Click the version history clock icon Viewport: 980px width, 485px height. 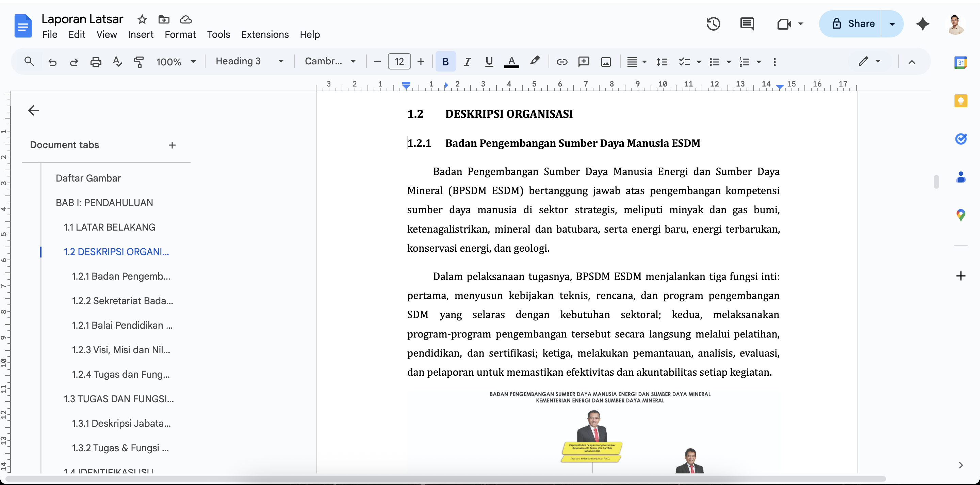(713, 24)
